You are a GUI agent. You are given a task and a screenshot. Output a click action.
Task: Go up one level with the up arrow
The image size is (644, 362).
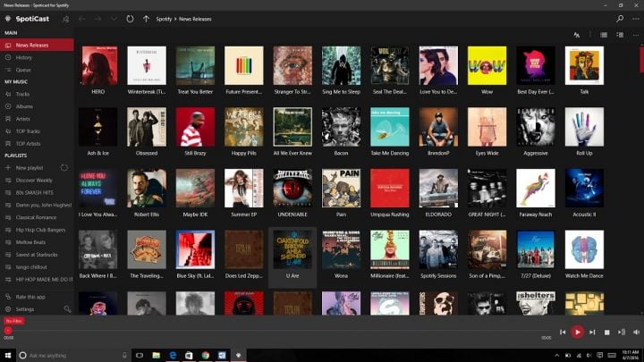click(146, 19)
